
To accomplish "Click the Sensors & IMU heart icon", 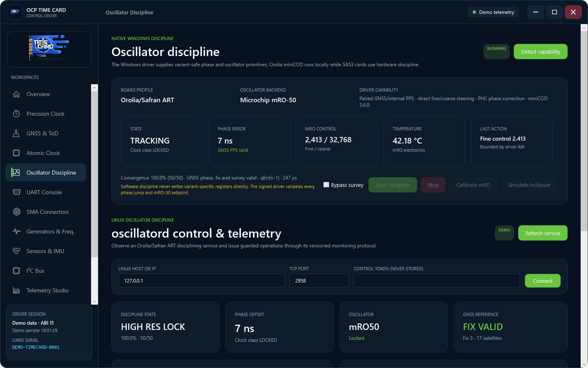I will (16, 251).
